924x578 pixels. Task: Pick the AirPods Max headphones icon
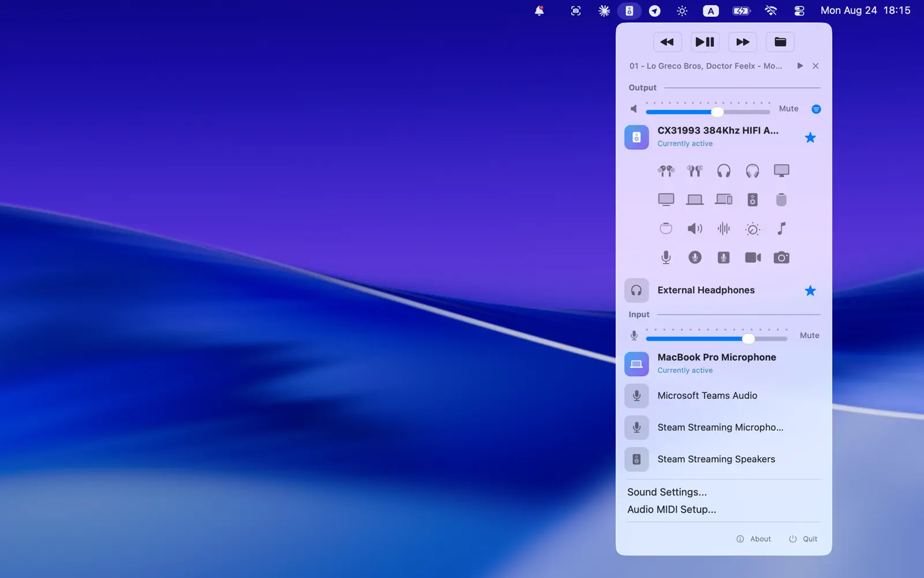752,171
